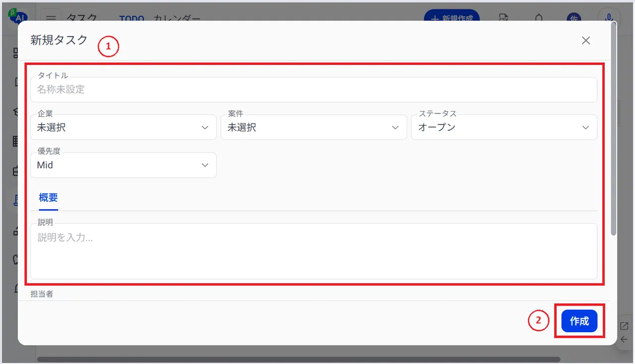The width and height of the screenshot is (635, 364).
Task: Click the dialog's vertical scrollbar
Action: pos(614,129)
